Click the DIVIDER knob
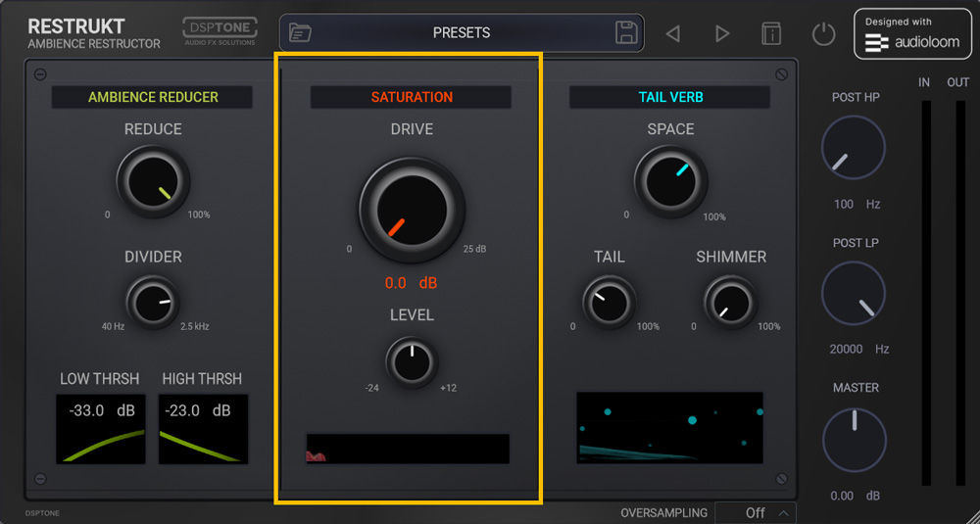The image size is (980, 524). click(x=153, y=303)
